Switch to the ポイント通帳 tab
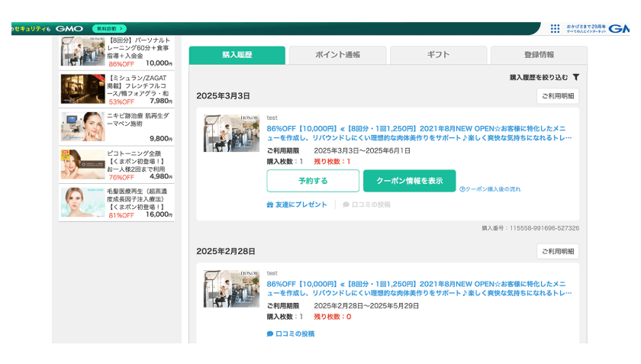 click(337, 55)
